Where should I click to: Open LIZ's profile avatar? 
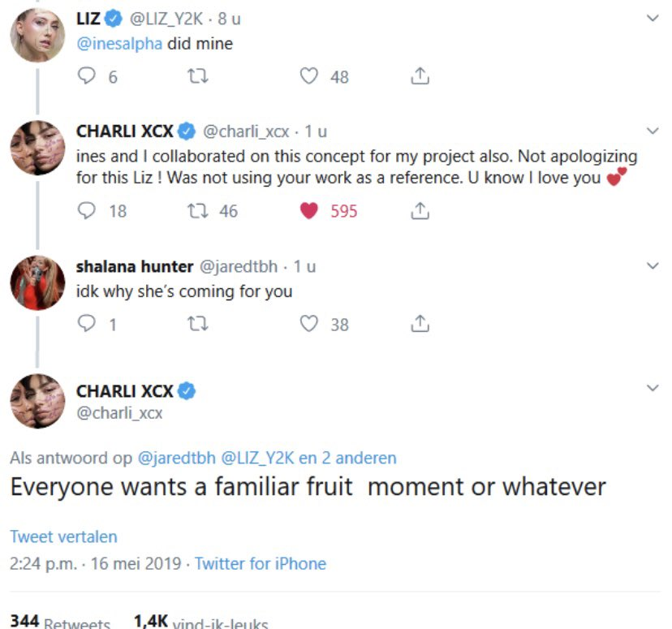37,35
